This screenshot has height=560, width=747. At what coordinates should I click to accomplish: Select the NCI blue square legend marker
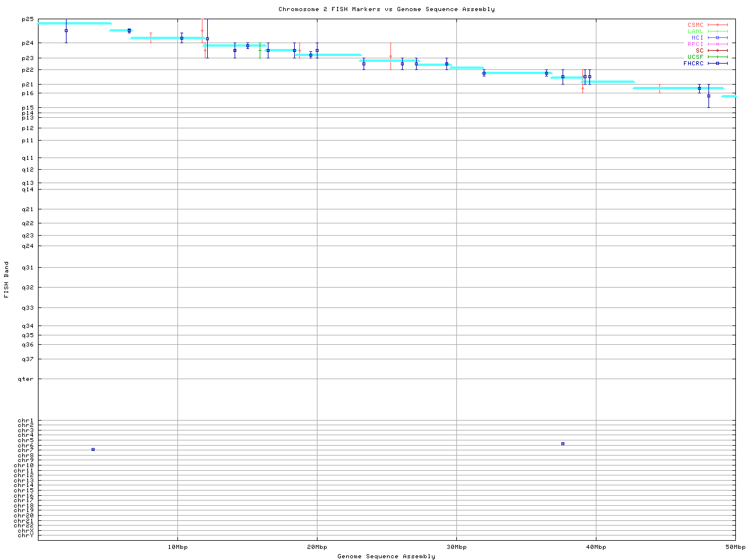(717, 38)
